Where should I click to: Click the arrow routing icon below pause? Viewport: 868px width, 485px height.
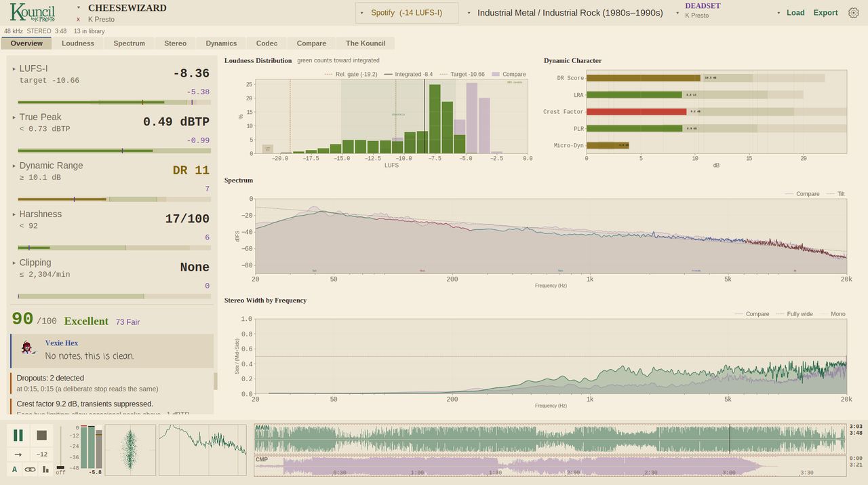(x=18, y=454)
